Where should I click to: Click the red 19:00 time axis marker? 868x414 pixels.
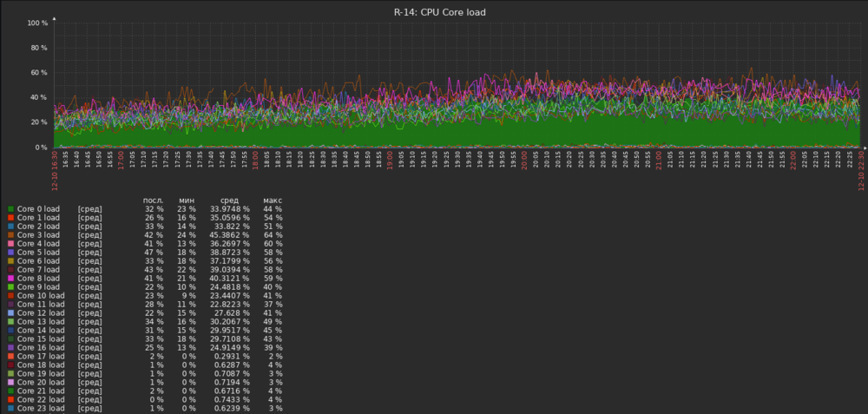click(x=390, y=161)
